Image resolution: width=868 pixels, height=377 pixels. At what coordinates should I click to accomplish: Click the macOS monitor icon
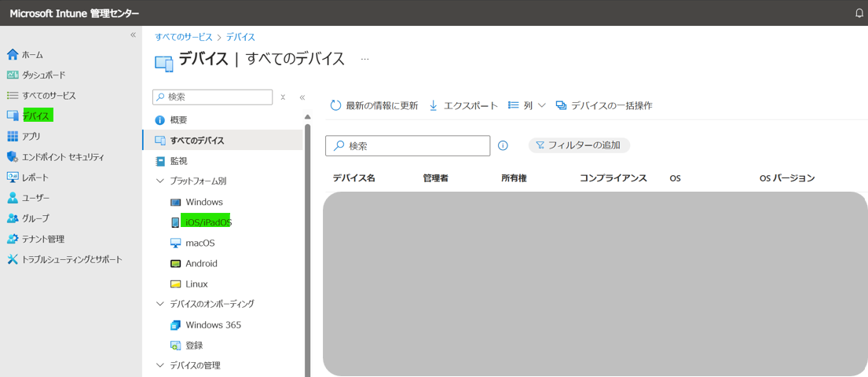click(175, 243)
